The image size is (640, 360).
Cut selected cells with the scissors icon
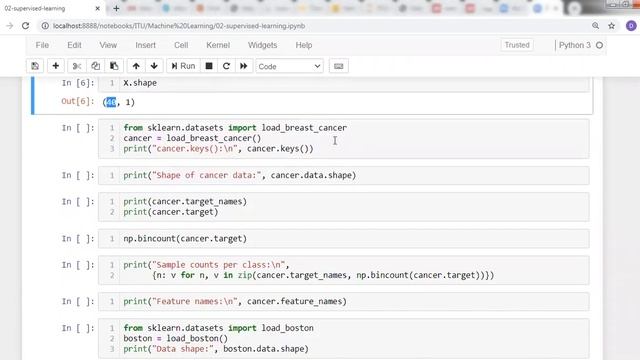pos(77,66)
